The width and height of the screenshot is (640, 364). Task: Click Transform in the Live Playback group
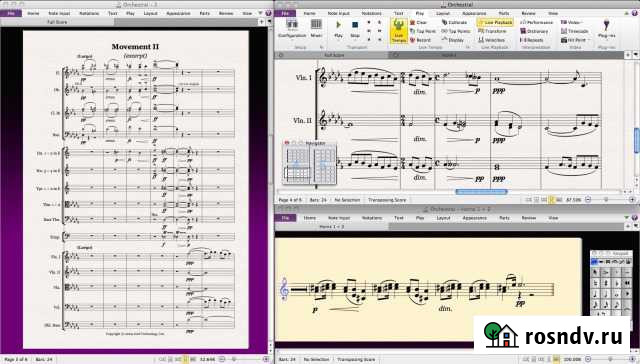click(492, 31)
